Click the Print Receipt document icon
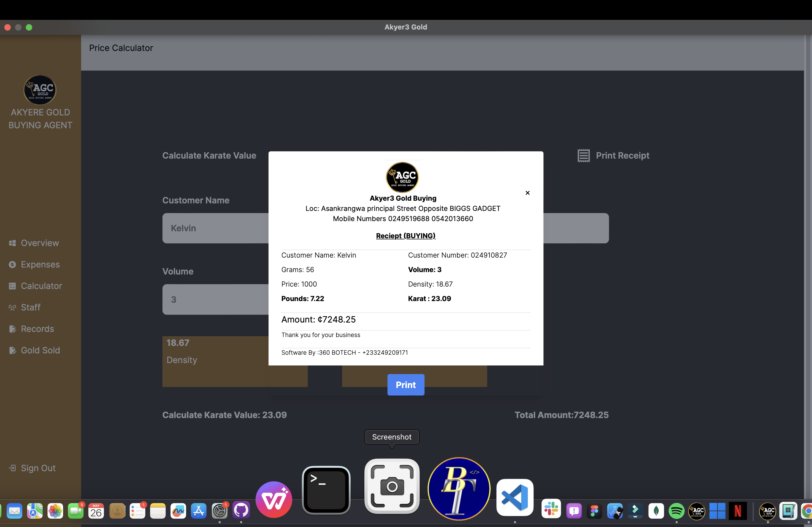The width and height of the screenshot is (812, 527). (x=583, y=155)
